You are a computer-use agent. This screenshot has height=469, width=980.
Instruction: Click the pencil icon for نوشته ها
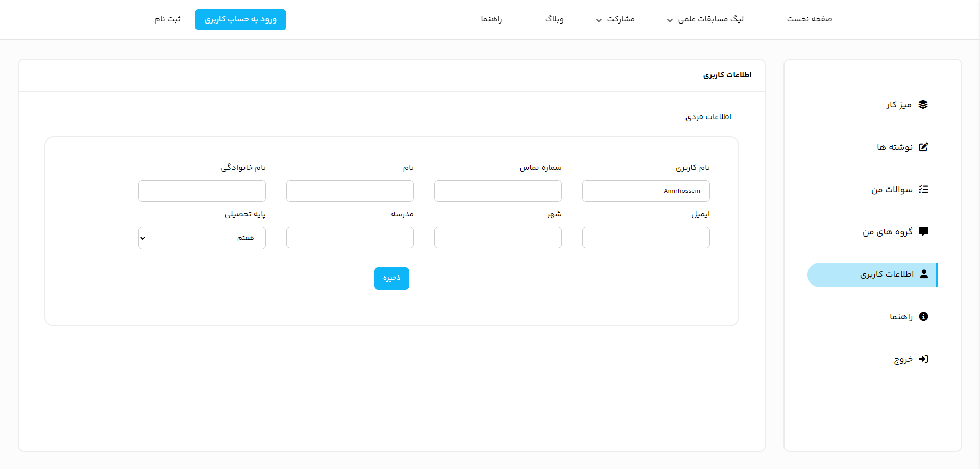point(923,147)
